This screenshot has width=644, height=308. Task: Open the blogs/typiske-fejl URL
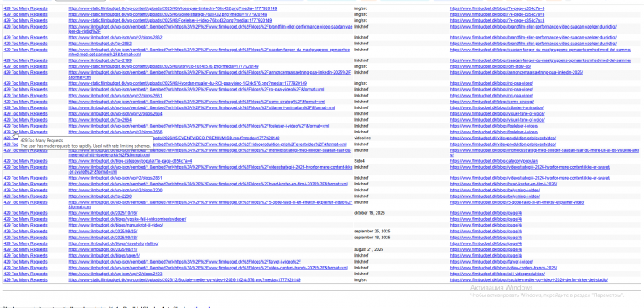click(x=127, y=219)
